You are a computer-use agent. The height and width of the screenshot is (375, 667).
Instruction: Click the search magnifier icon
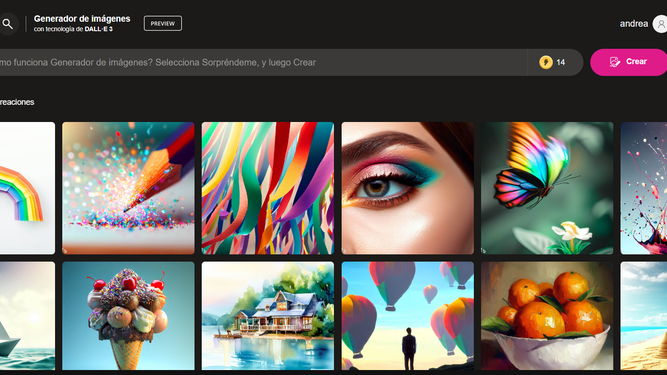point(8,24)
